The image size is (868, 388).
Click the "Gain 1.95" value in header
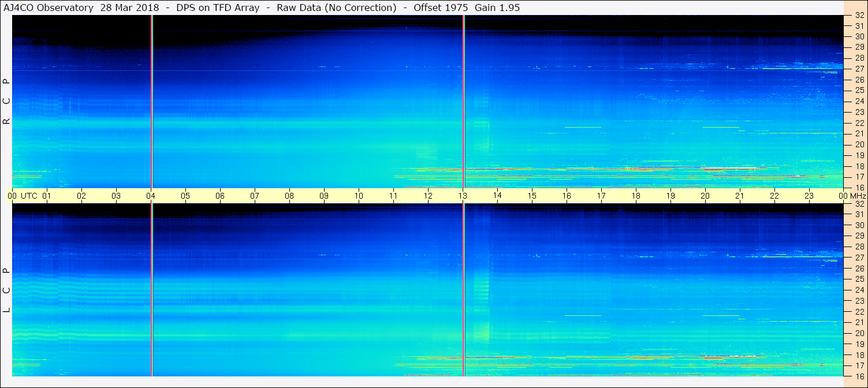pos(497,8)
